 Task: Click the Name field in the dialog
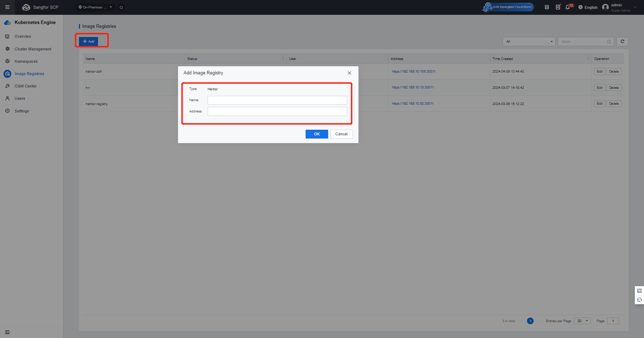(277, 100)
